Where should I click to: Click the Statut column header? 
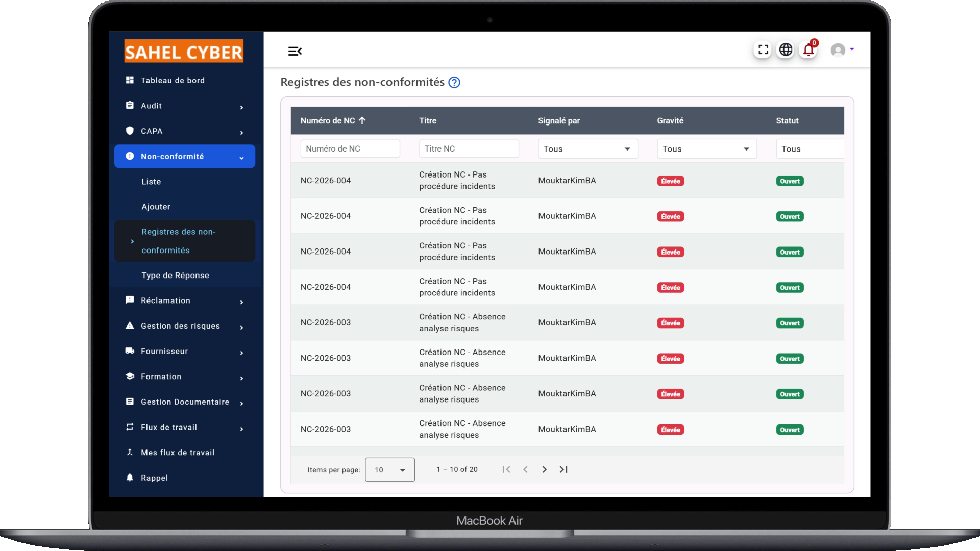(x=787, y=121)
